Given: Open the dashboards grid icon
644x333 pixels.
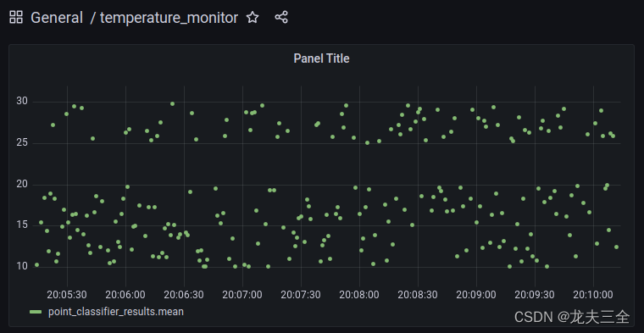Looking at the screenshot, I should (16, 17).
